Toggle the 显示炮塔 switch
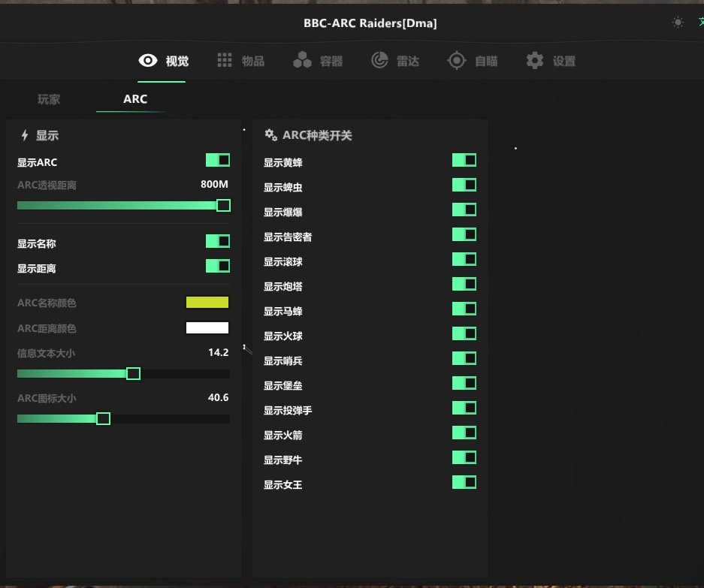Image resolution: width=704 pixels, height=588 pixels. (464, 284)
